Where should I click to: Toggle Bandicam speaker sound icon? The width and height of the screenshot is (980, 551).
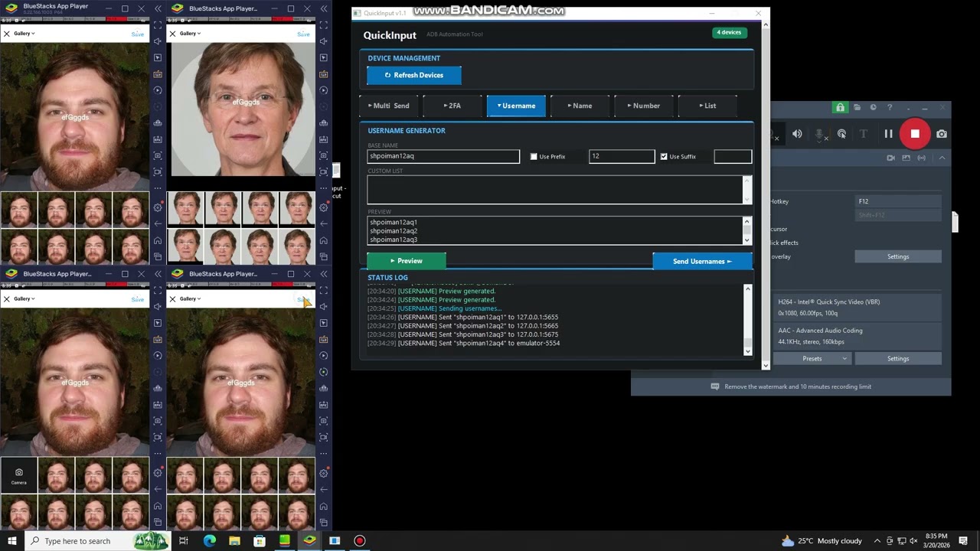797,134
